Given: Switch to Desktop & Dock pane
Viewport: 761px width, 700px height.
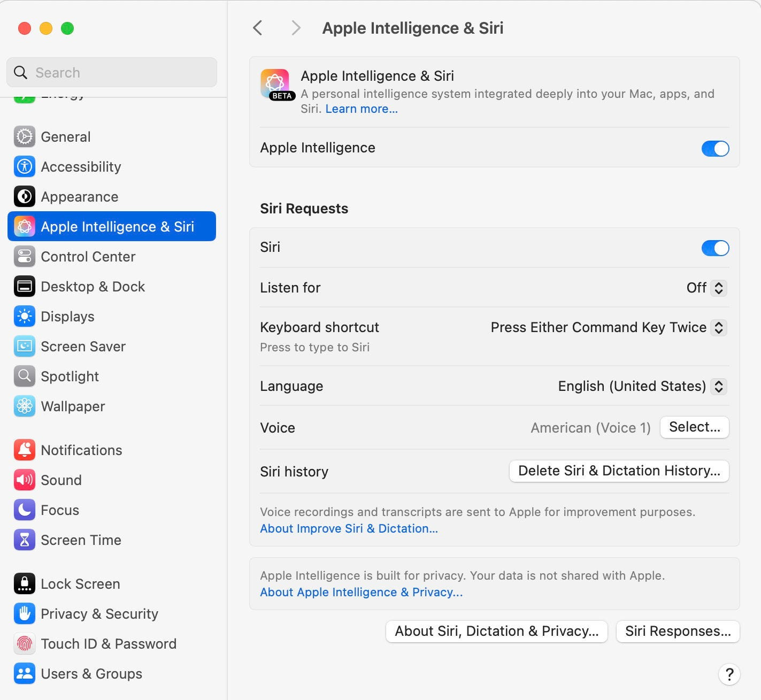Looking at the screenshot, I should (112, 287).
